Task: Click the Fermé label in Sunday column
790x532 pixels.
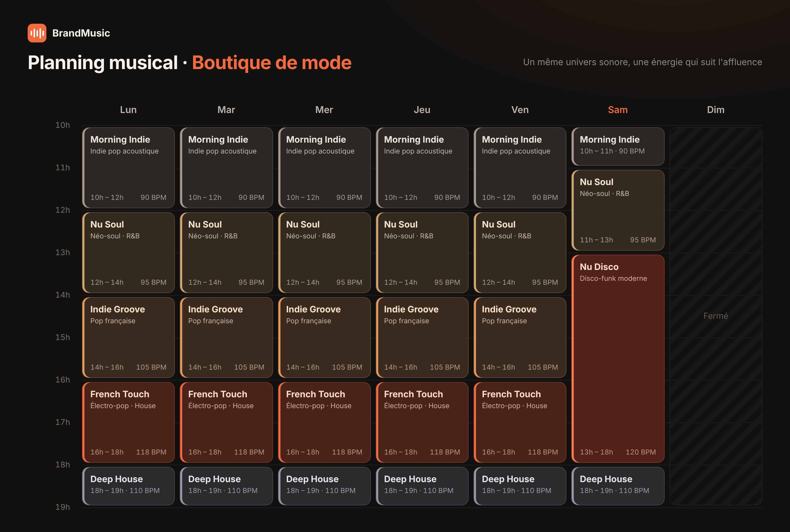Action: tap(716, 316)
